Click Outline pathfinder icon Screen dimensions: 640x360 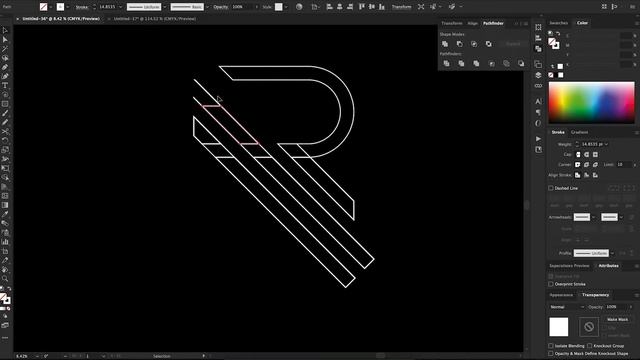pos(506,63)
